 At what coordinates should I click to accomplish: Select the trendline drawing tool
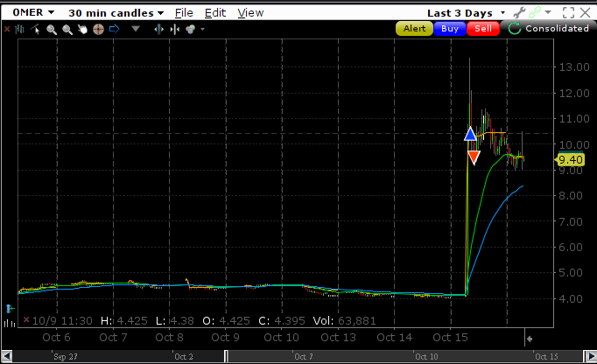pyautogui.click(x=35, y=29)
